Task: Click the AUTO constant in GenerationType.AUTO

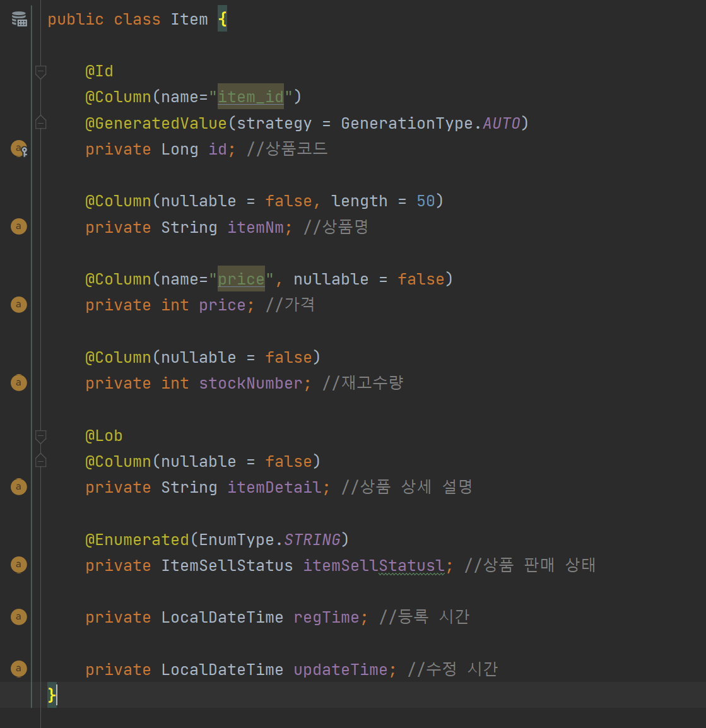Action: 501,124
